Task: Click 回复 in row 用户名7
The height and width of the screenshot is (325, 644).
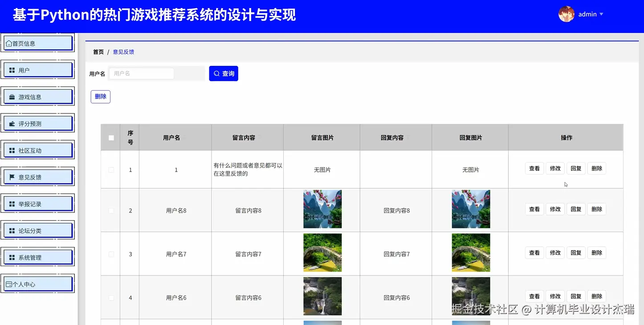Action: point(576,253)
